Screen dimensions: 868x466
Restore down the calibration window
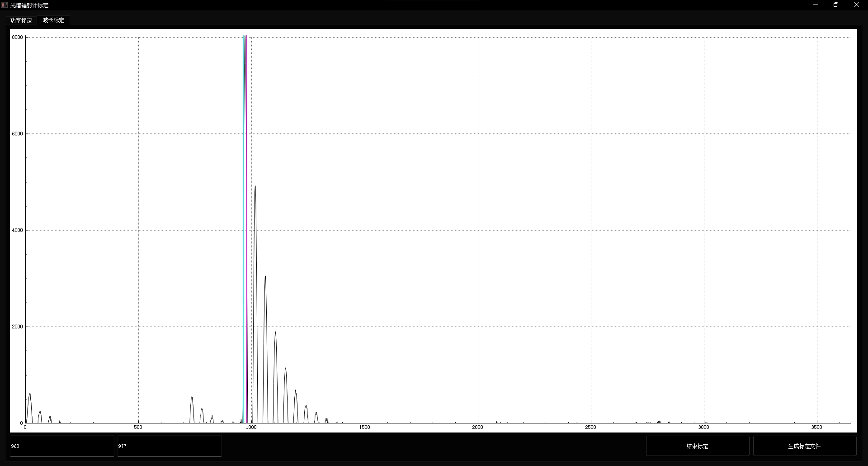tap(836, 5)
